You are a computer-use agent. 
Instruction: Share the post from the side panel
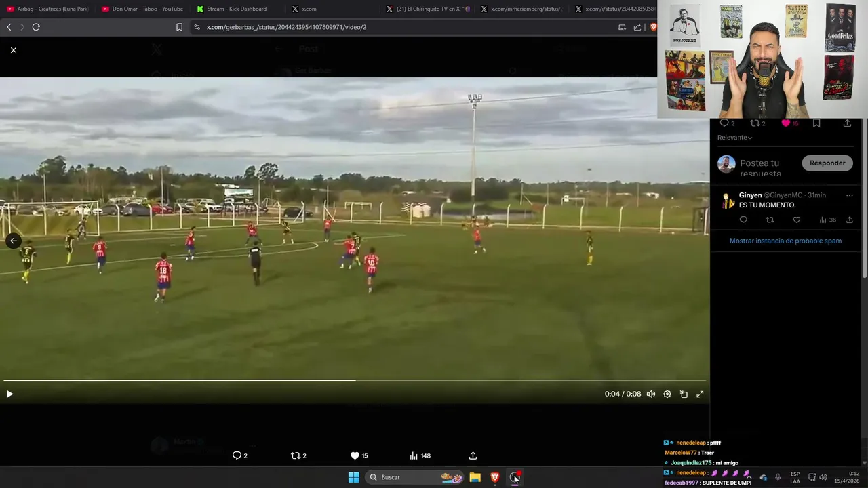[847, 123]
